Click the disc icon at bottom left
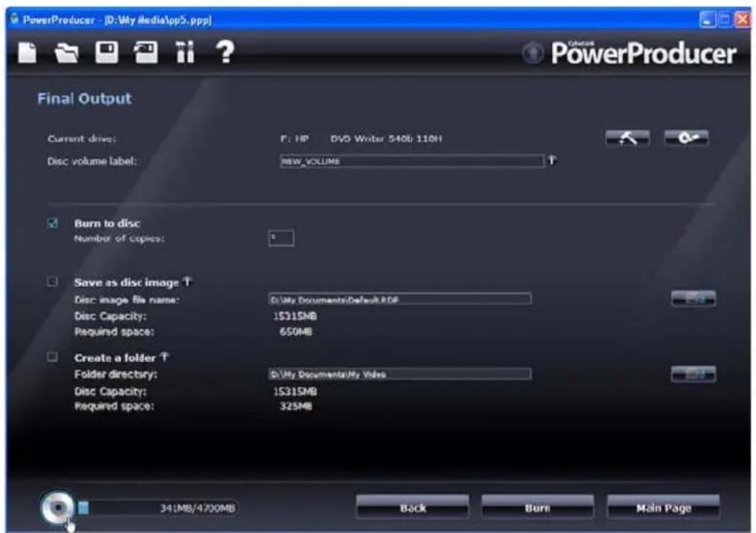 (58, 507)
